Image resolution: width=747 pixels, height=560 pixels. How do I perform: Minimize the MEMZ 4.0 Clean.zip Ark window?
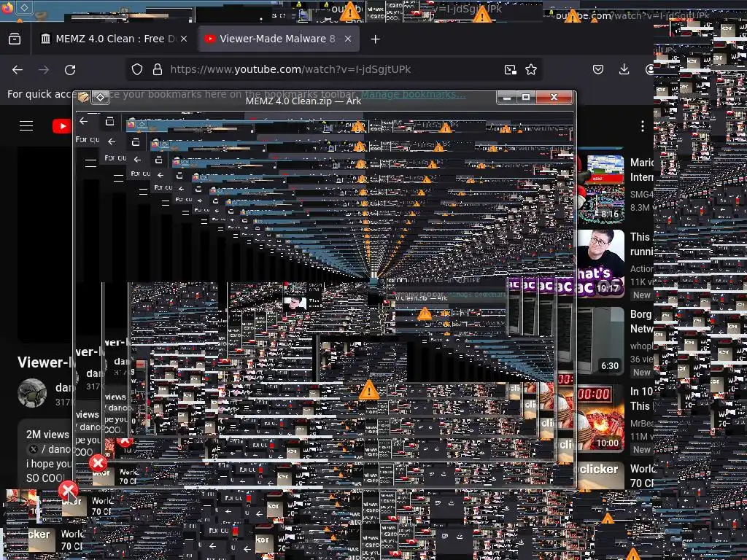point(508,98)
